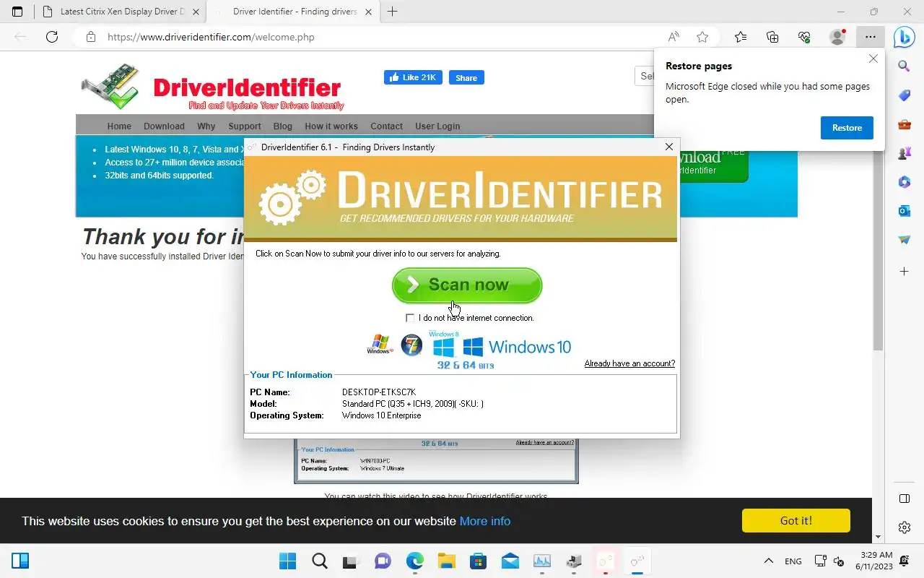Open a new browser tab

393,12
